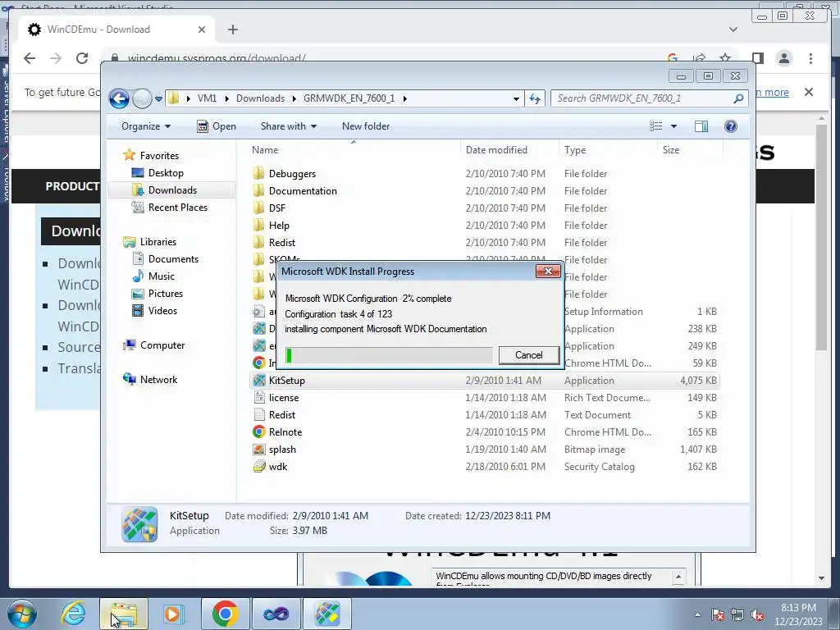The width and height of the screenshot is (840, 630).
Task: Open Chrome three-dot menu
Action: (x=810, y=58)
